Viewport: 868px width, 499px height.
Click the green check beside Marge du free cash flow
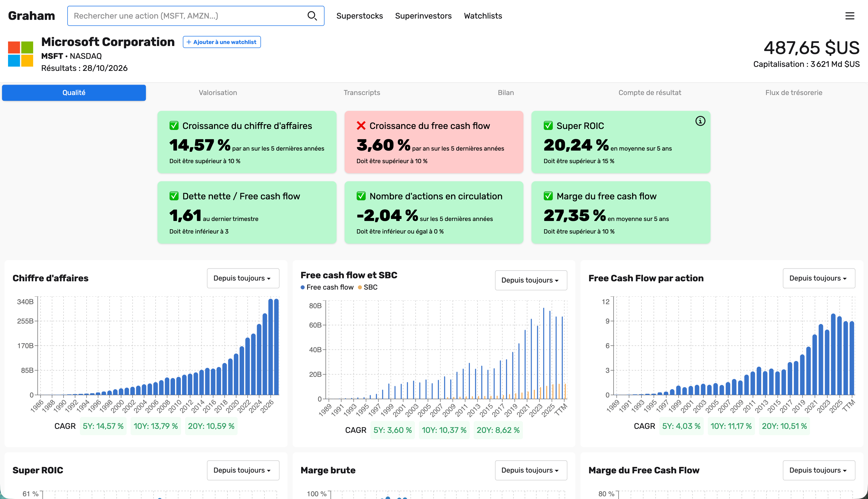[548, 196]
